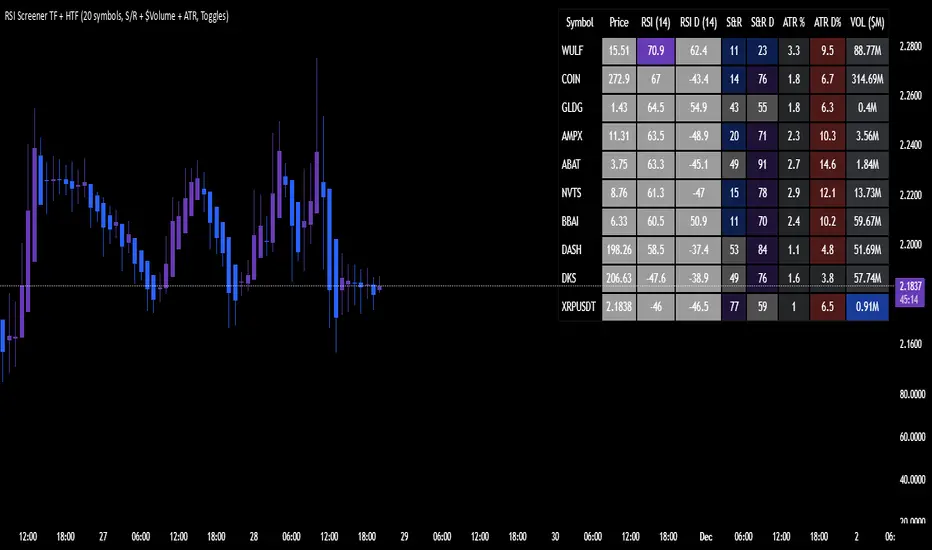Select the COIN symbol cell

click(580, 79)
